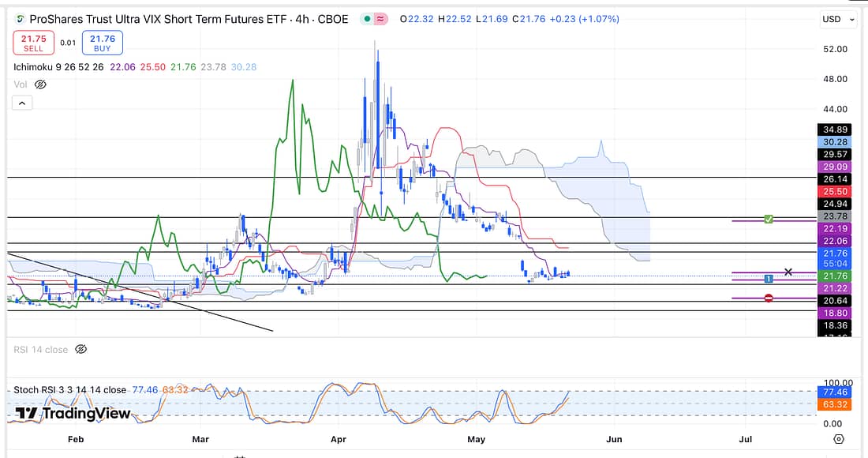This screenshot has width=868, height=458.
Task: Click the 52.00 price scale label
Action: click(836, 49)
